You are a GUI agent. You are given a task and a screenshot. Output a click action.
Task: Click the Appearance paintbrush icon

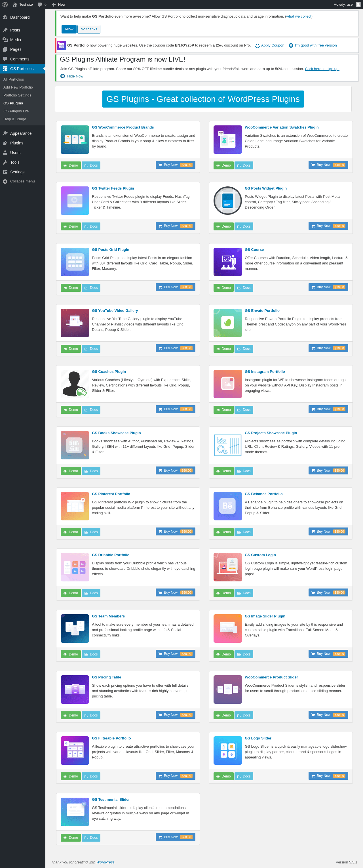tap(5, 133)
